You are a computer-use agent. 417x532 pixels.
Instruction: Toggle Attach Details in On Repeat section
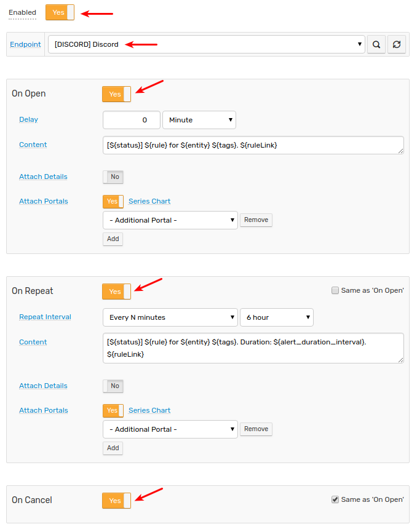113,386
